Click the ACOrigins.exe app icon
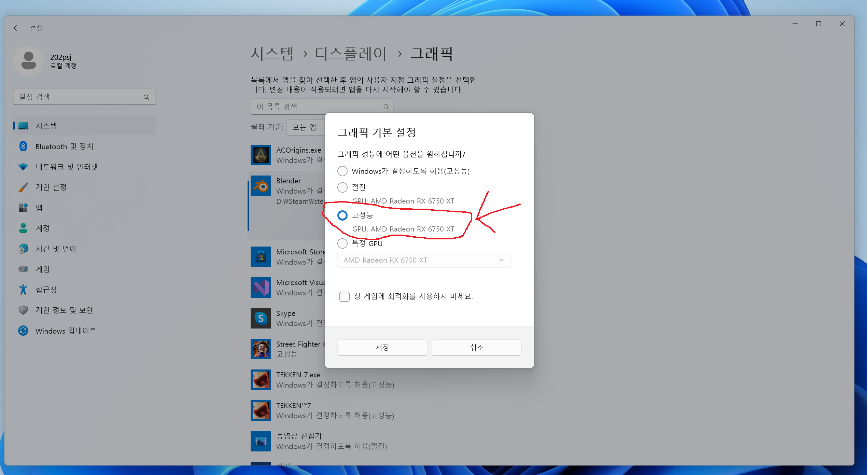This screenshot has width=868, height=475. tap(261, 155)
